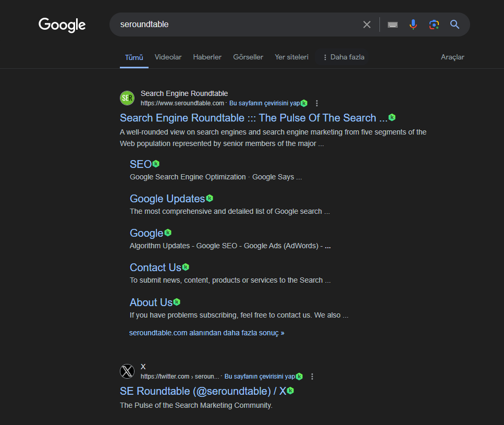Viewport: 504px width, 425px height.
Task: Click 'Algorithm Updates - Google SEO' snippet
Action: tap(230, 246)
